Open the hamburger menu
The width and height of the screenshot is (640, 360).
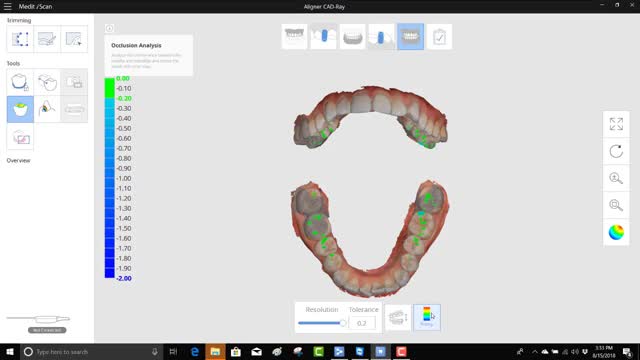point(7,6)
